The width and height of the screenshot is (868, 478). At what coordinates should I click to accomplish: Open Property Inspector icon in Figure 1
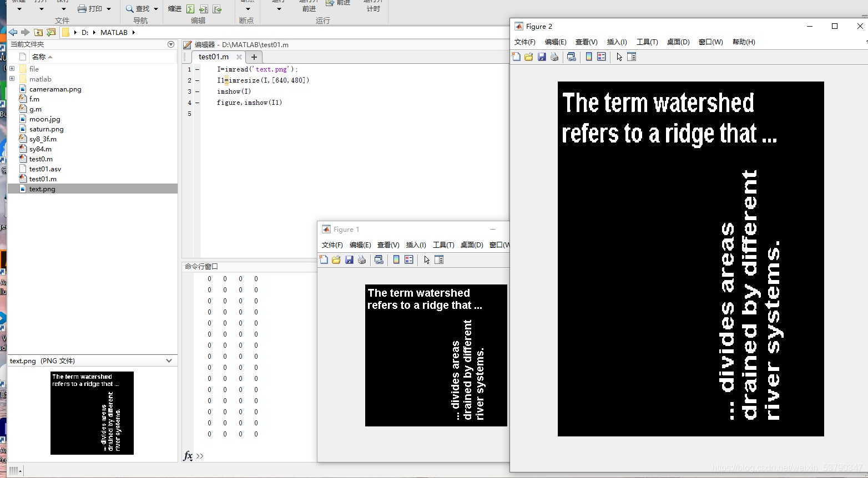[x=439, y=260]
